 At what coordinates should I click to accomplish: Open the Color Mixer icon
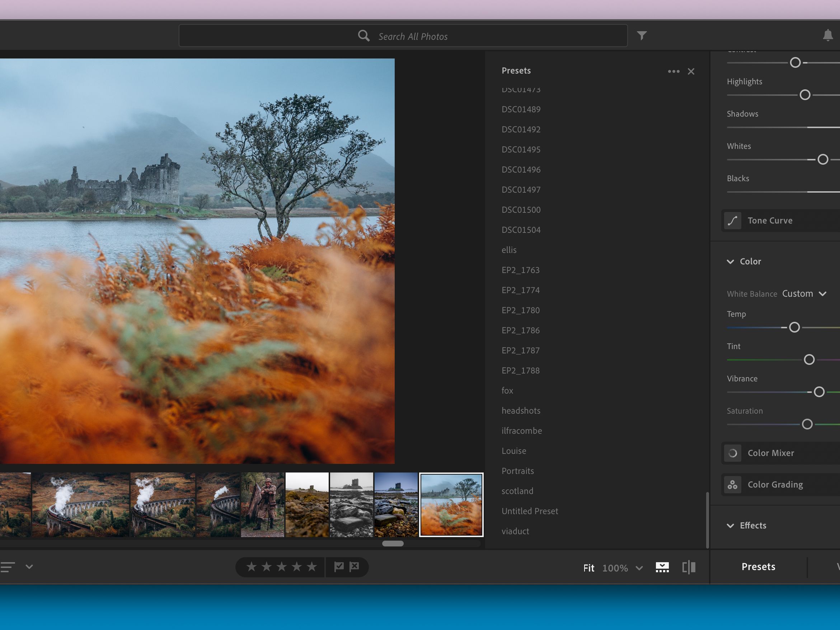coord(732,453)
